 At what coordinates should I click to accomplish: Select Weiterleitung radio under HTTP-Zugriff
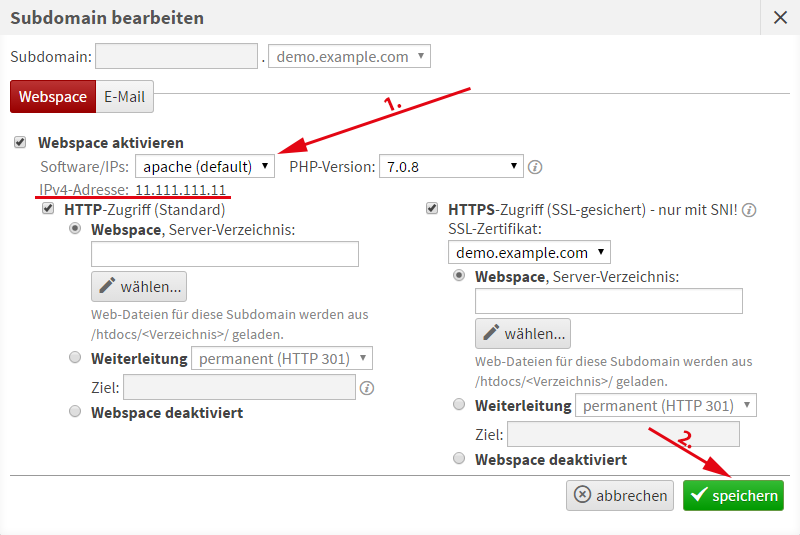75,358
